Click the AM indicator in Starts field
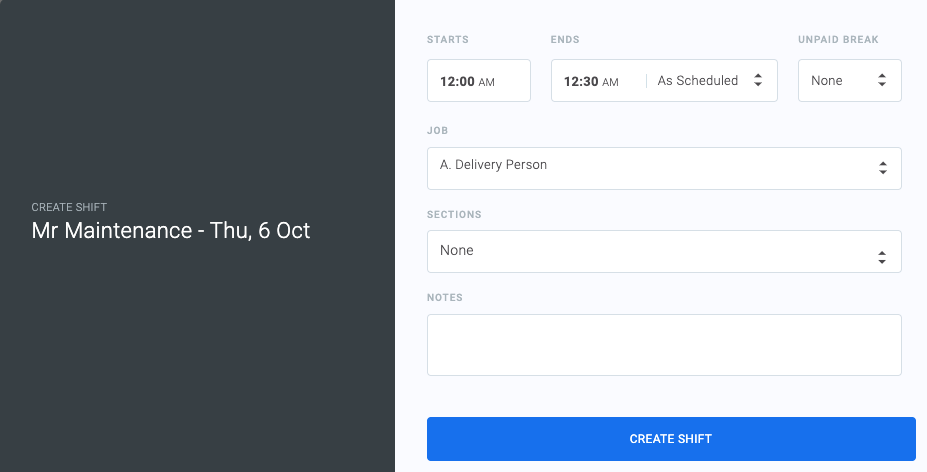927x472 pixels. point(487,82)
